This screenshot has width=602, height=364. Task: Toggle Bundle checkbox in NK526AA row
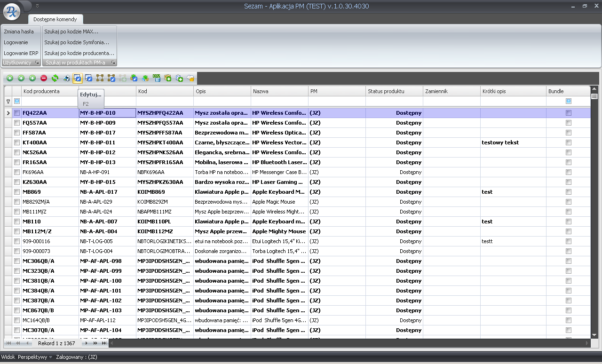coord(569,152)
